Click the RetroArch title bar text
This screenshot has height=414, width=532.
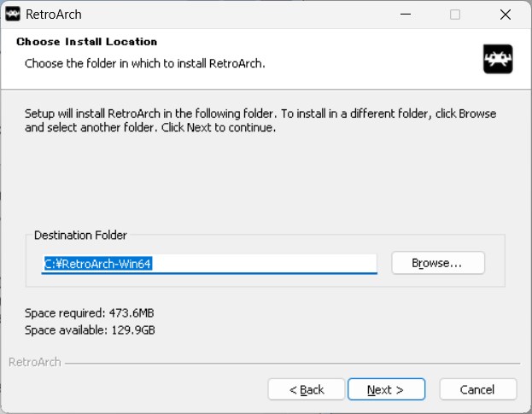[54, 15]
